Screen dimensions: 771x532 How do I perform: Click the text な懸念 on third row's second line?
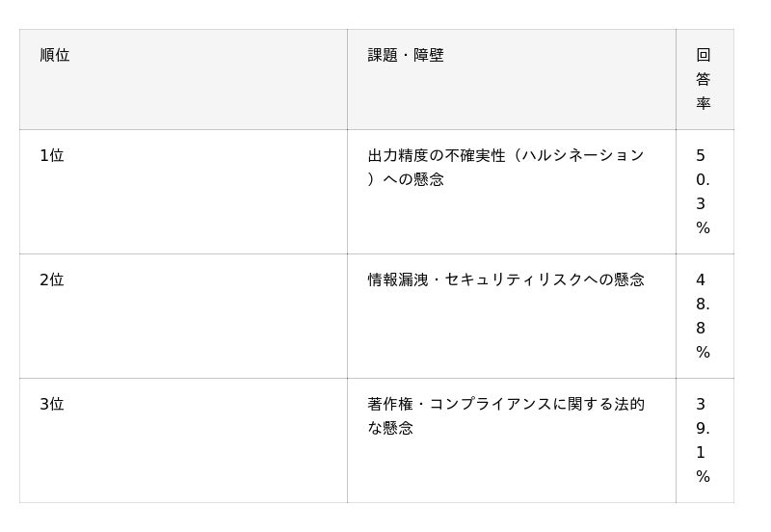click(390, 428)
